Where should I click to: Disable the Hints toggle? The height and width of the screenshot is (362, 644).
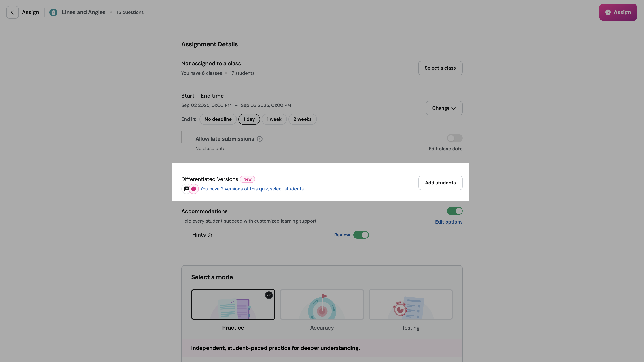(x=361, y=235)
